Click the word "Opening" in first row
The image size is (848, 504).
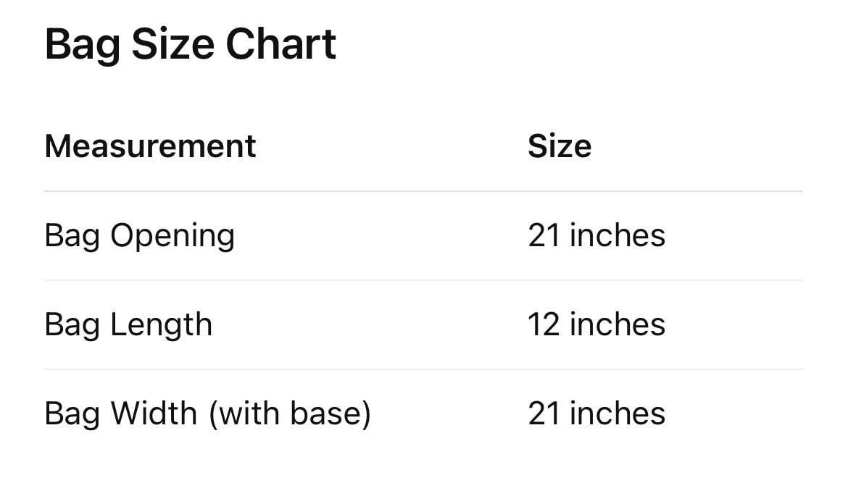tap(172, 236)
